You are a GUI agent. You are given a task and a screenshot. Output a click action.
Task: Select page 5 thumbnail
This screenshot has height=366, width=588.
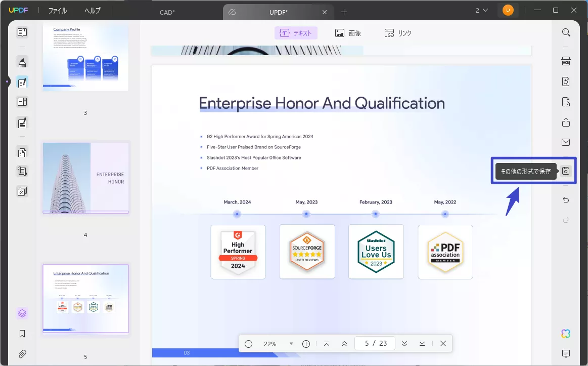(x=85, y=299)
